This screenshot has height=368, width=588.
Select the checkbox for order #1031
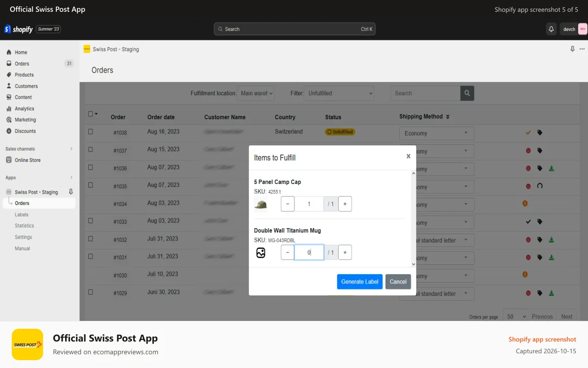90,256
